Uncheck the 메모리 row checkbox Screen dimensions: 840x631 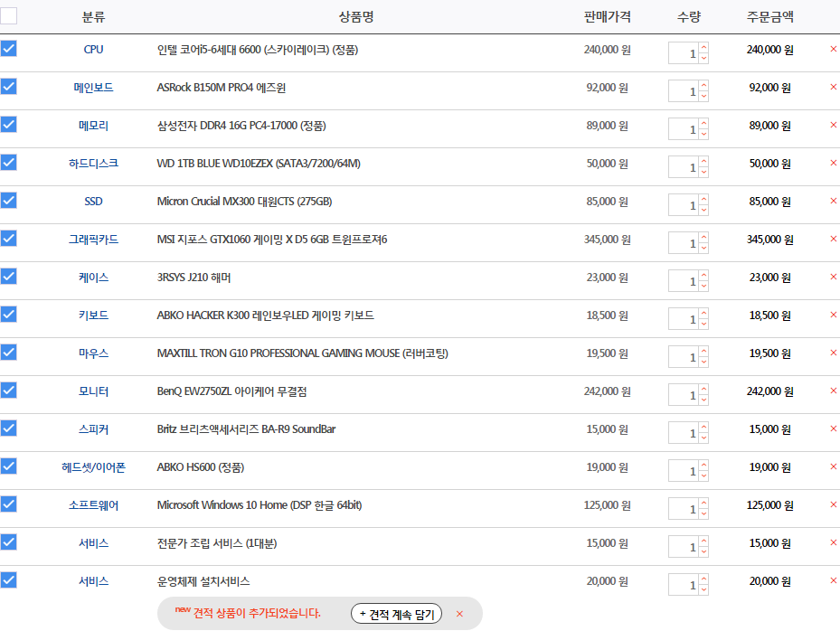click(8, 125)
